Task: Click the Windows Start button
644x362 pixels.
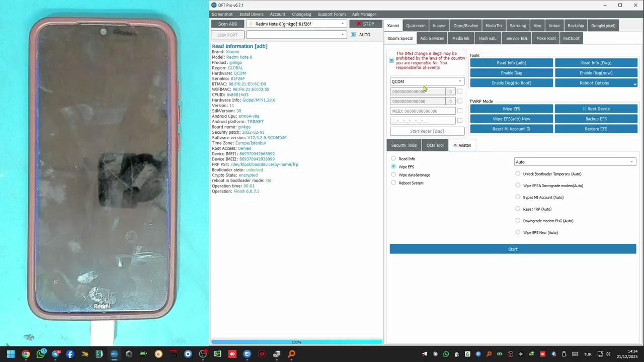Action: pos(11,354)
